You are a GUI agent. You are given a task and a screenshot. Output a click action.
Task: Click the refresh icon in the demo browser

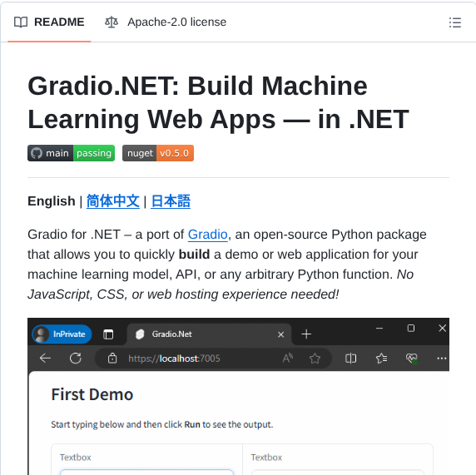(x=75, y=359)
